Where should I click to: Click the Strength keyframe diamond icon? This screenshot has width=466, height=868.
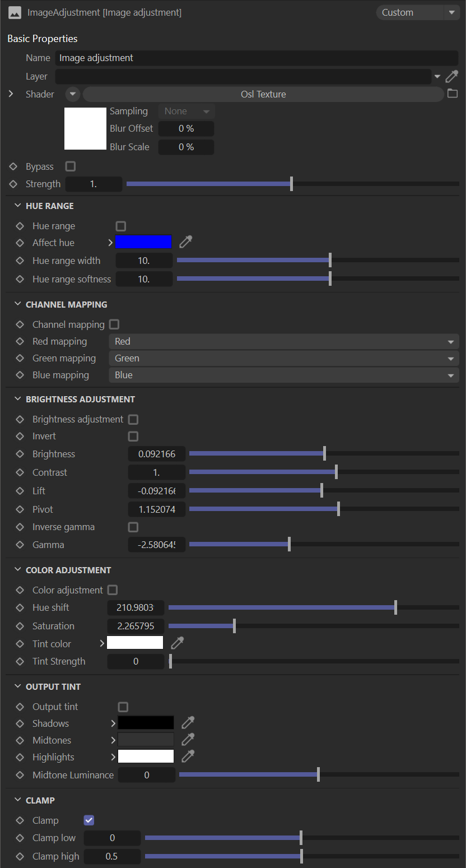[13, 184]
